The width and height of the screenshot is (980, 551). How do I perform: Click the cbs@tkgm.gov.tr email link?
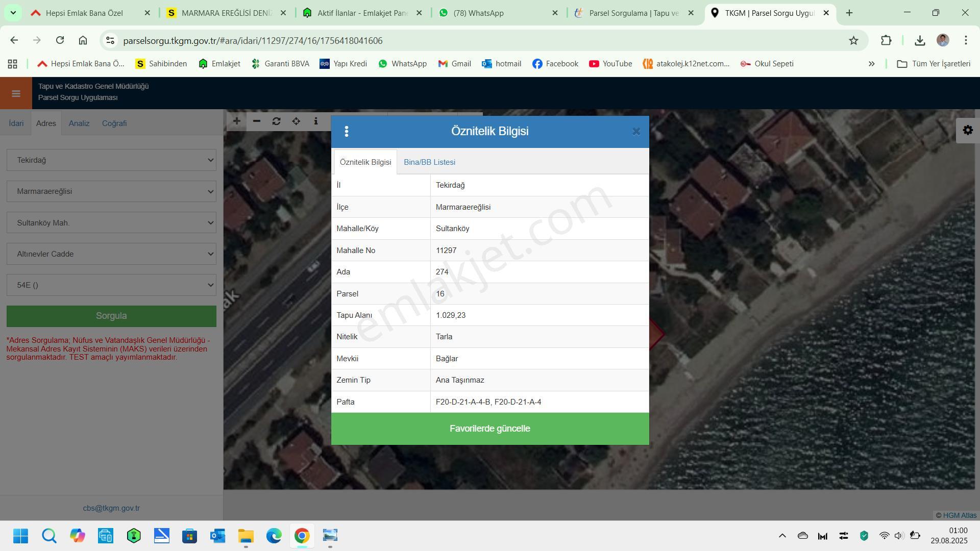(x=111, y=508)
